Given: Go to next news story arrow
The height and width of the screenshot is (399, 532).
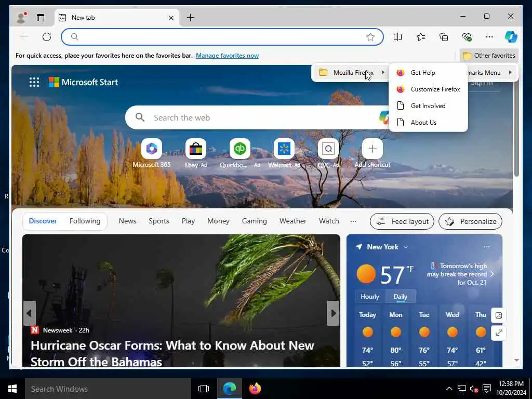Looking at the screenshot, I should (333, 313).
